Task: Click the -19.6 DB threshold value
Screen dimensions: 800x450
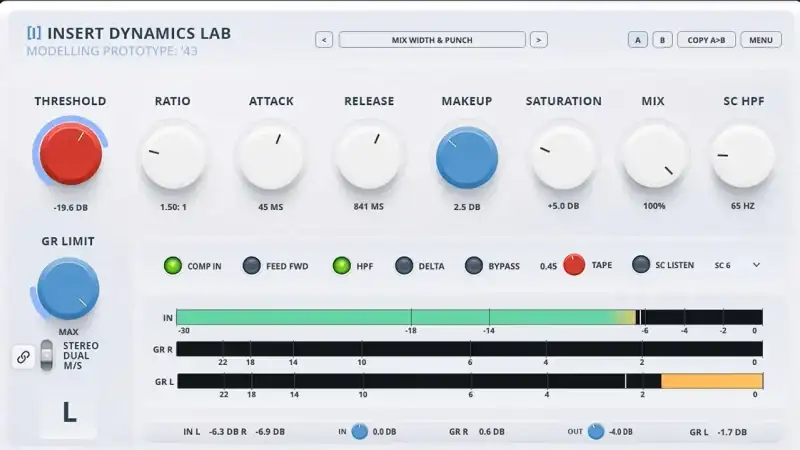Action: pos(70,208)
